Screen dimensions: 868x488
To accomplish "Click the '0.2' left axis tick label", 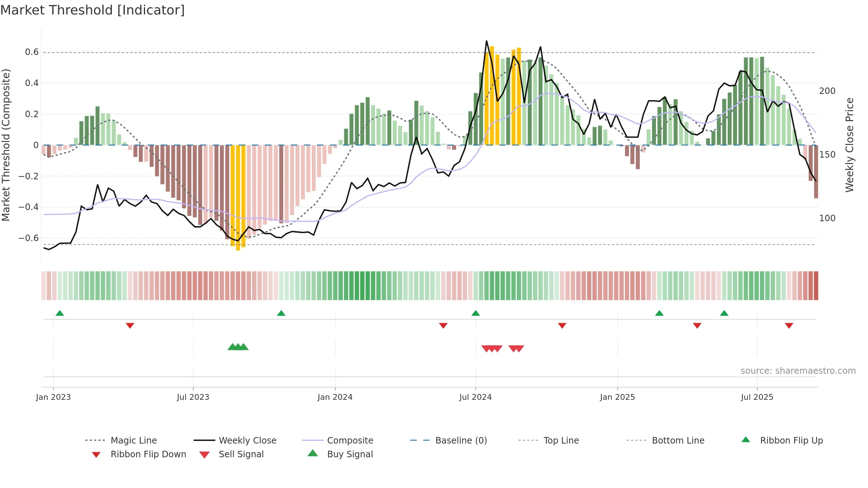I will click(x=32, y=114).
